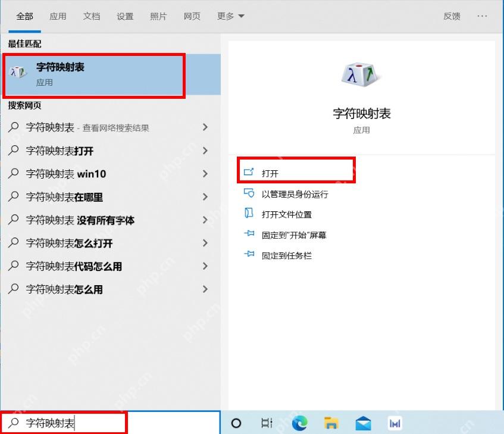
Task: Click the Cortana circle icon on taskbar
Action: pos(236,423)
